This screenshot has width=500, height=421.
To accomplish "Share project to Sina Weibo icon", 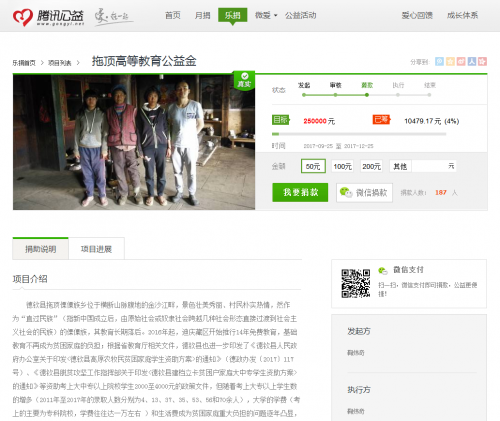I will coord(461,61).
